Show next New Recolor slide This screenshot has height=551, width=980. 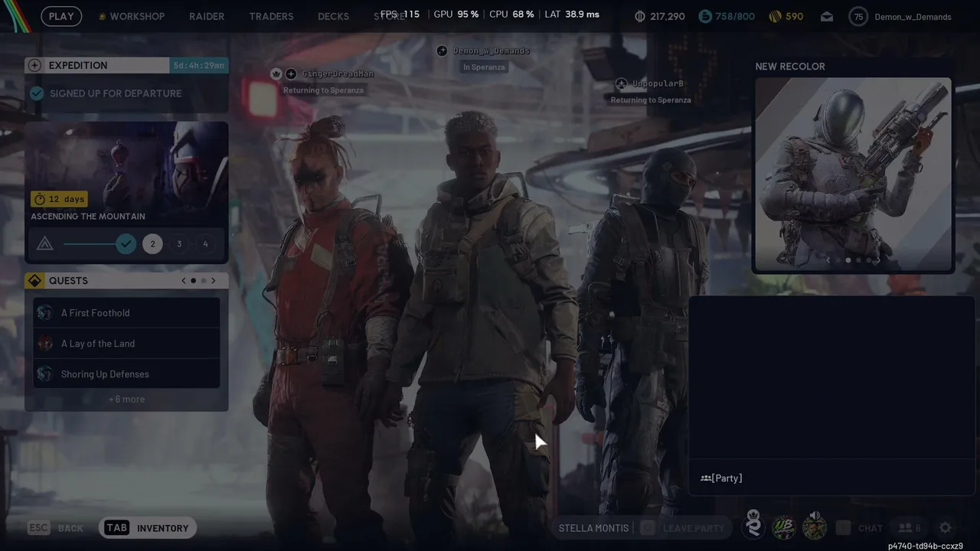[x=877, y=260]
